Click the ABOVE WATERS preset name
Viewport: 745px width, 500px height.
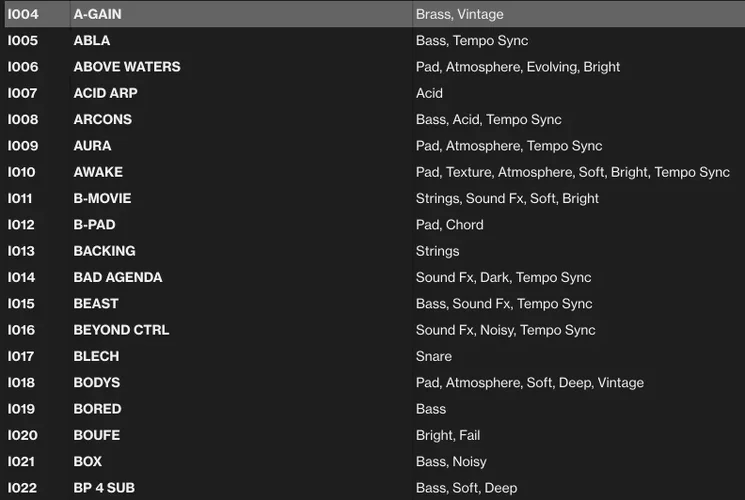127,67
